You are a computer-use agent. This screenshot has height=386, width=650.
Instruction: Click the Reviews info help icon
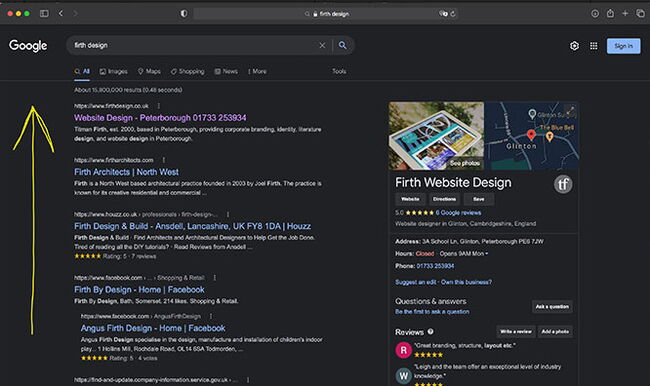430,332
